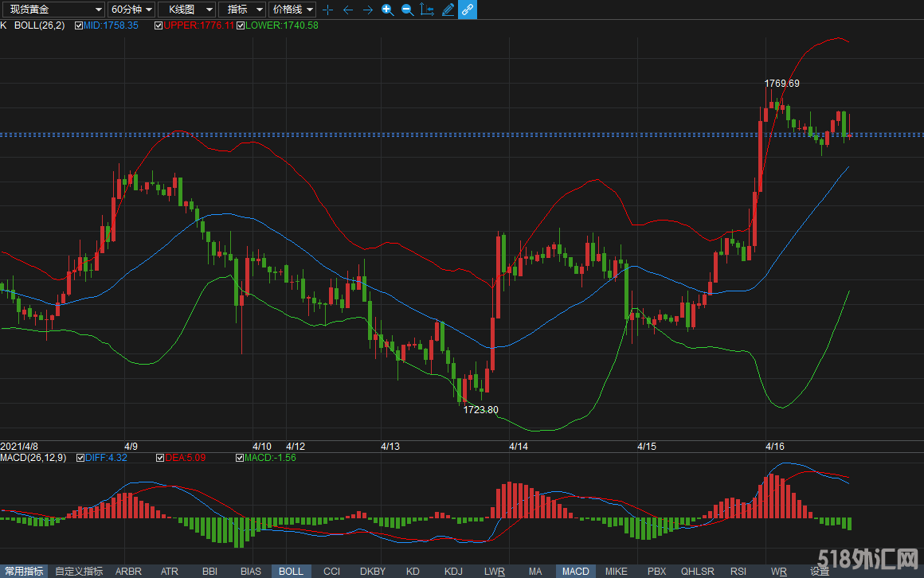
Task: Switch to the RSI indicator tab
Action: click(738, 572)
